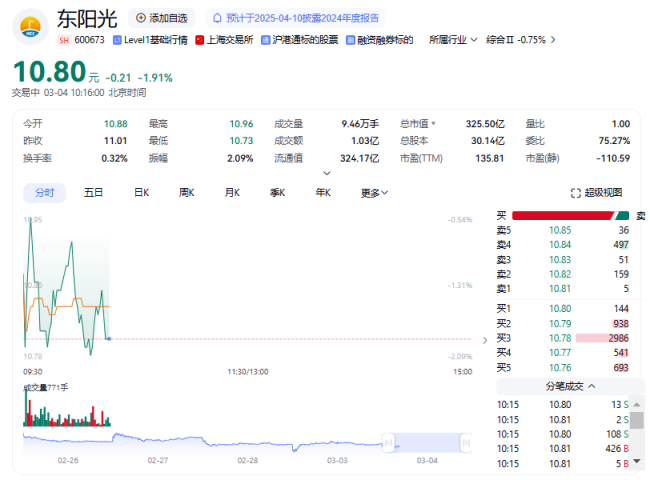
Task: Click the trade row with 426 B
Action: (x=563, y=449)
